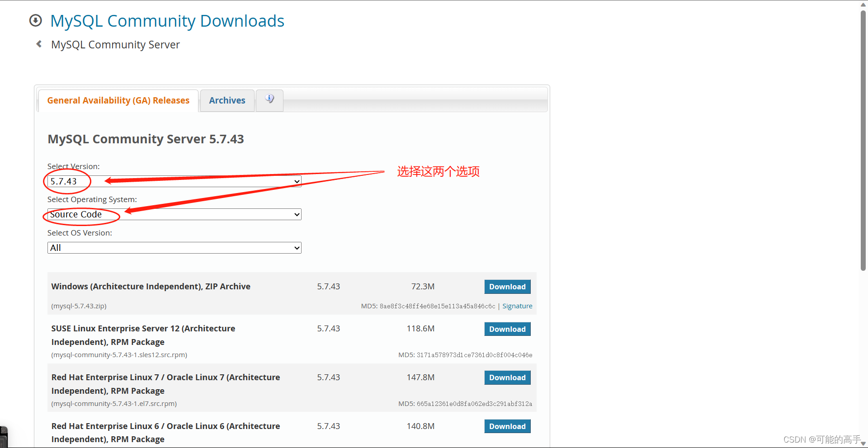Open MySQL Community Downloads heading link
The image size is (868, 448).
[167, 21]
